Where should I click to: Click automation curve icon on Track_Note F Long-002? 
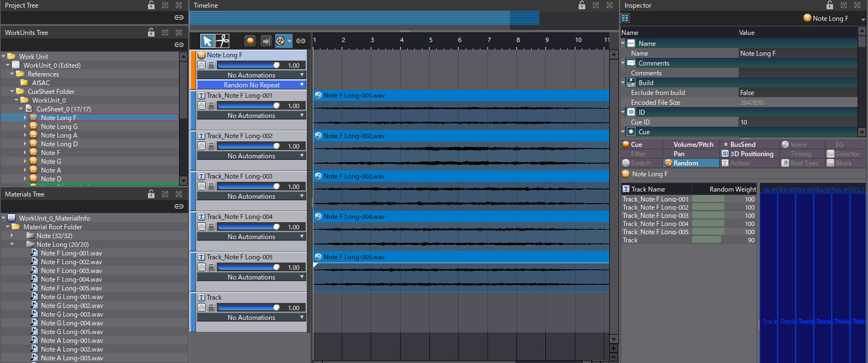[201, 146]
